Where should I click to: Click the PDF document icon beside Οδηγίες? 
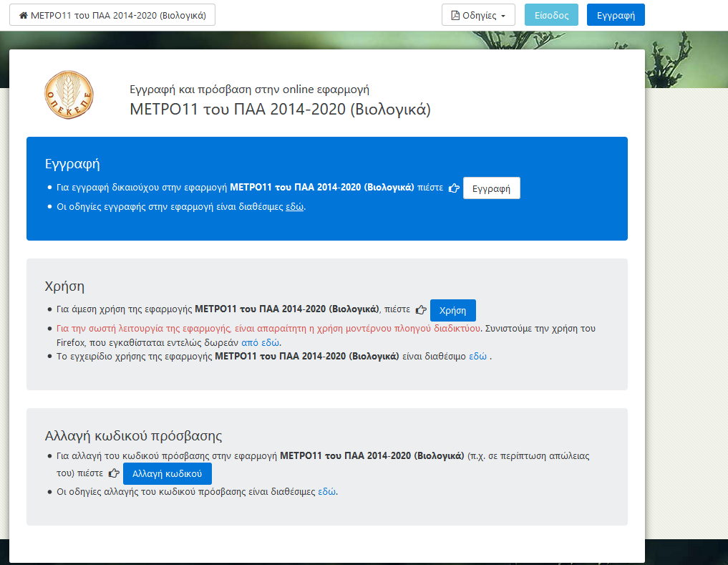(455, 15)
